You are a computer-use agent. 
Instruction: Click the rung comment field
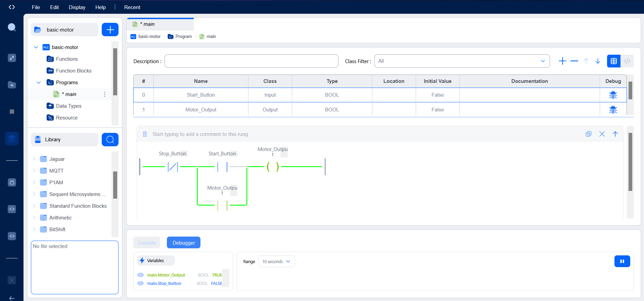366,134
